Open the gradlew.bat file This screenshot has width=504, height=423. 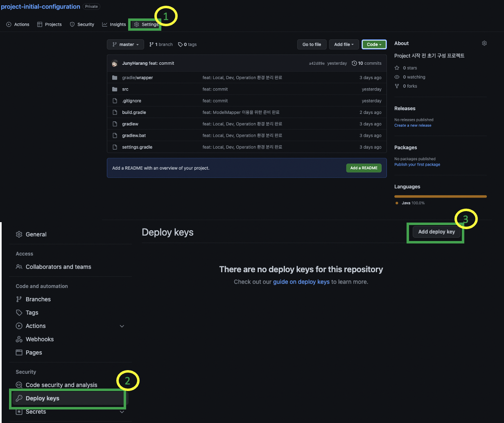coord(134,135)
